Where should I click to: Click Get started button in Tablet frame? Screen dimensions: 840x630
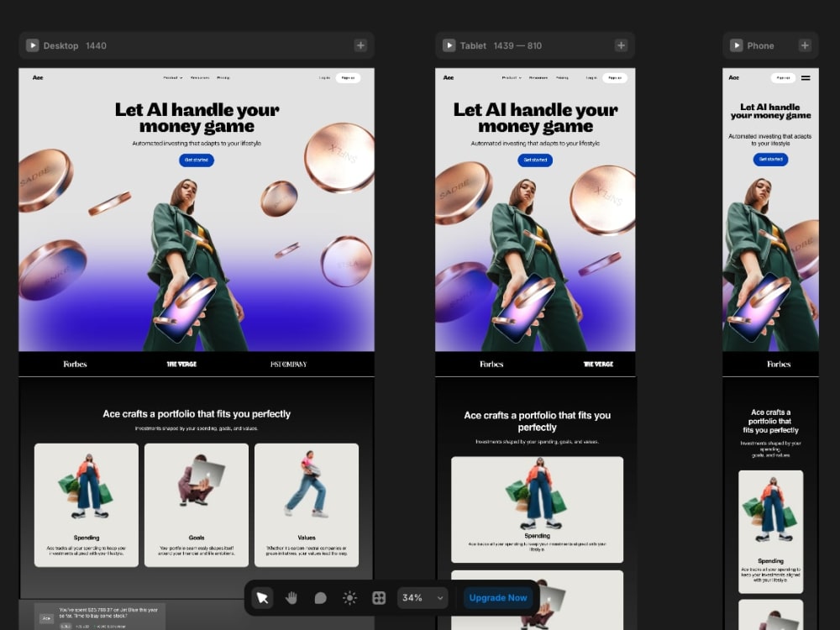(x=535, y=160)
